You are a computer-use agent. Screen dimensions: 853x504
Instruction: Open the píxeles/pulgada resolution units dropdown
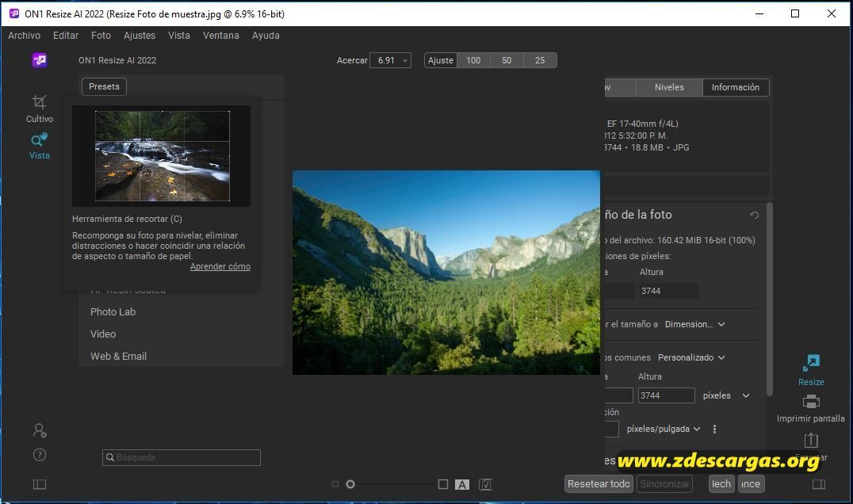(664, 429)
